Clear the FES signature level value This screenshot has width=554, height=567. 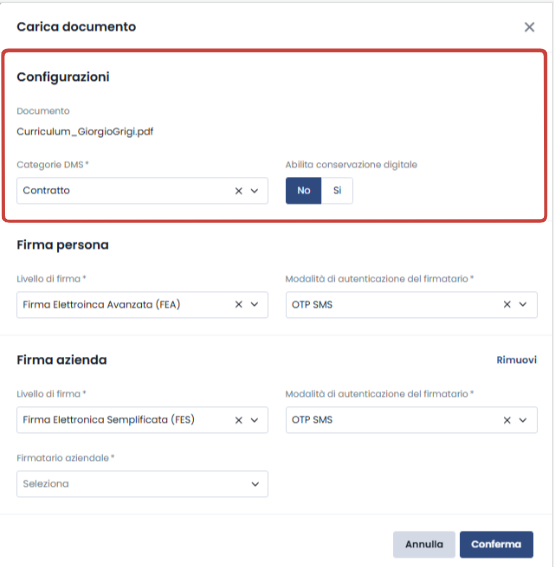(239, 420)
